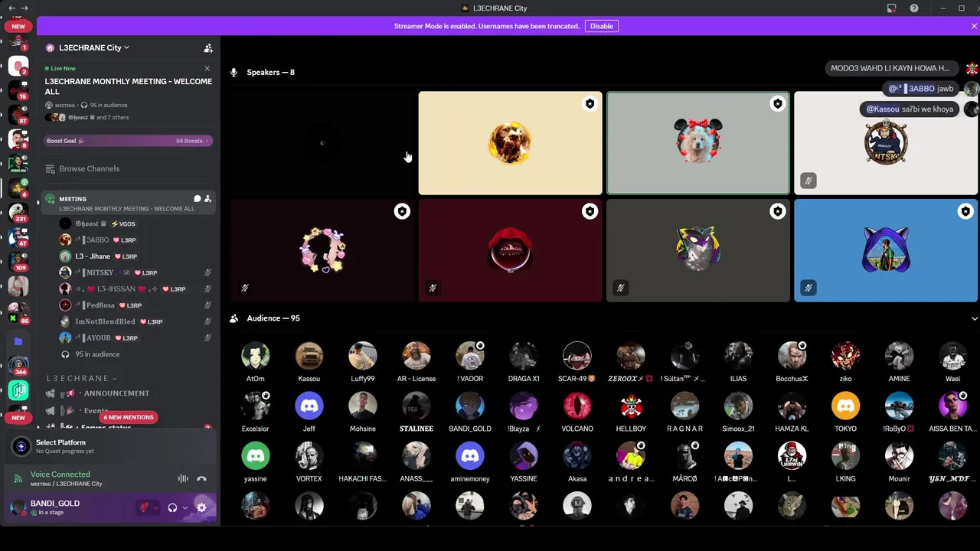Viewport: 980px width, 551px height.
Task: Open chat message from 3ABBO jawb popup
Action: (x=921, y=89)
